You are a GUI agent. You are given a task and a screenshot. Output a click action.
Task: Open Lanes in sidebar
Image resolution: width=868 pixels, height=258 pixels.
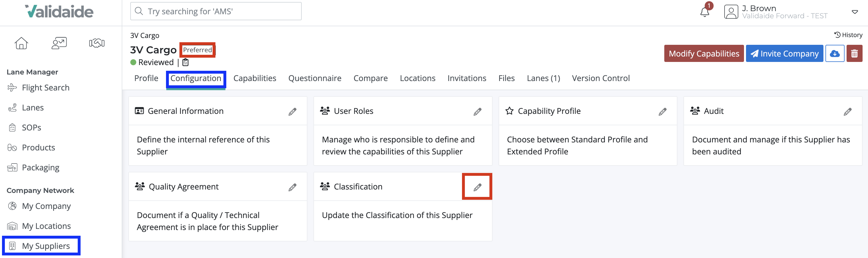[26, 108]
